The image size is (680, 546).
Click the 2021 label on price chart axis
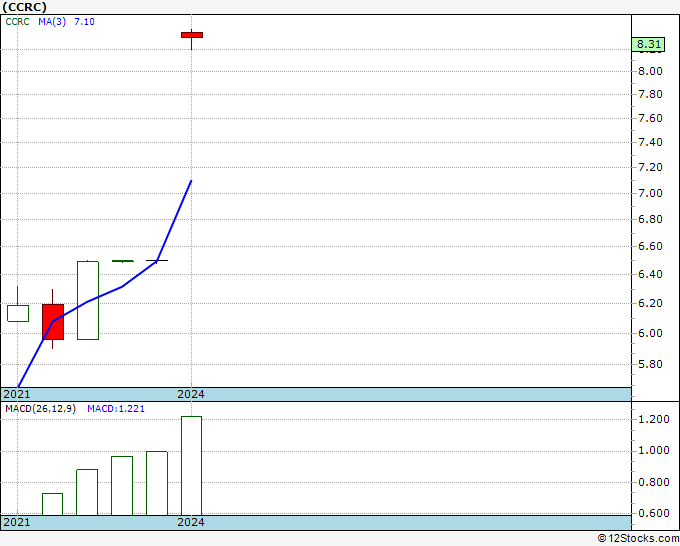17,394
